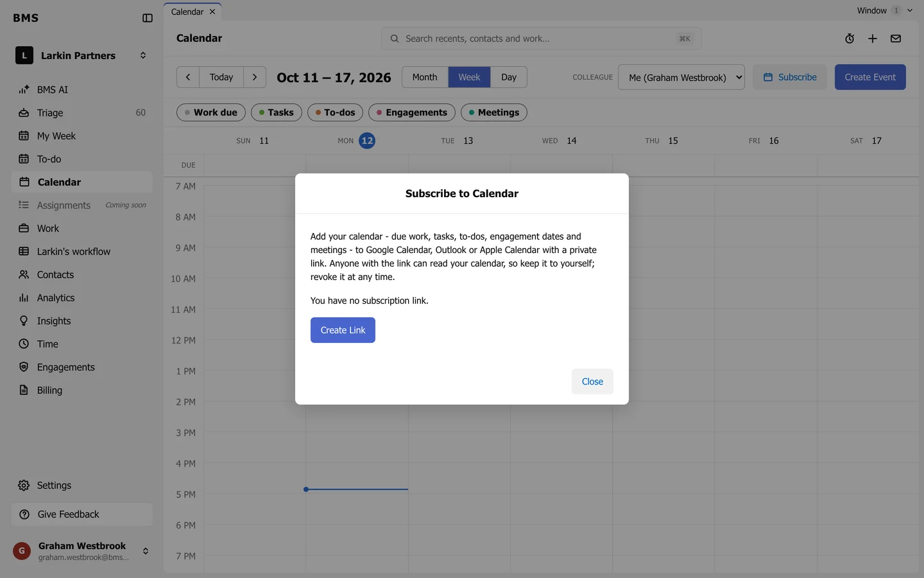Viewport: 924px width, 578px height.
Task: Switch to Day view
Action: [509, 77]
